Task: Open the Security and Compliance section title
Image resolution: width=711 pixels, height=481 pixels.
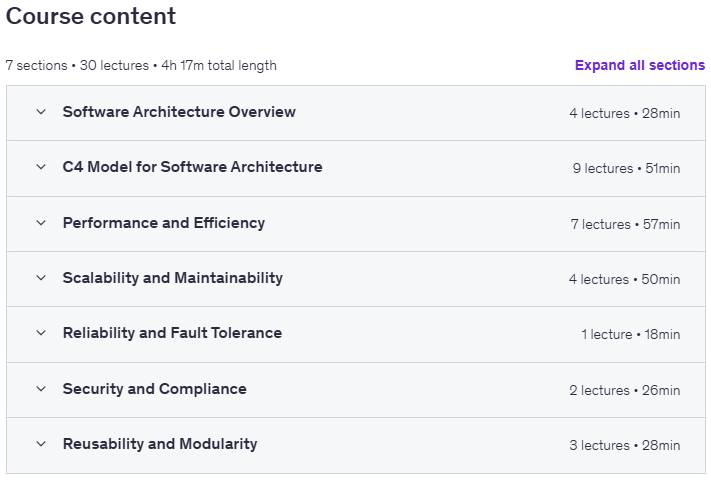Action: (155, 389)
